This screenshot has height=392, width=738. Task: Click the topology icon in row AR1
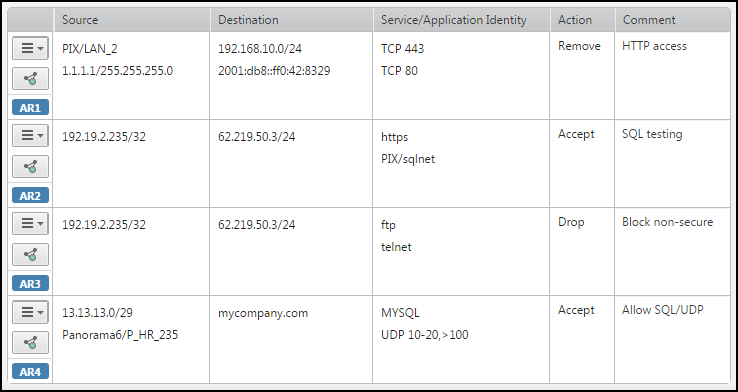[x=30, y=79]
